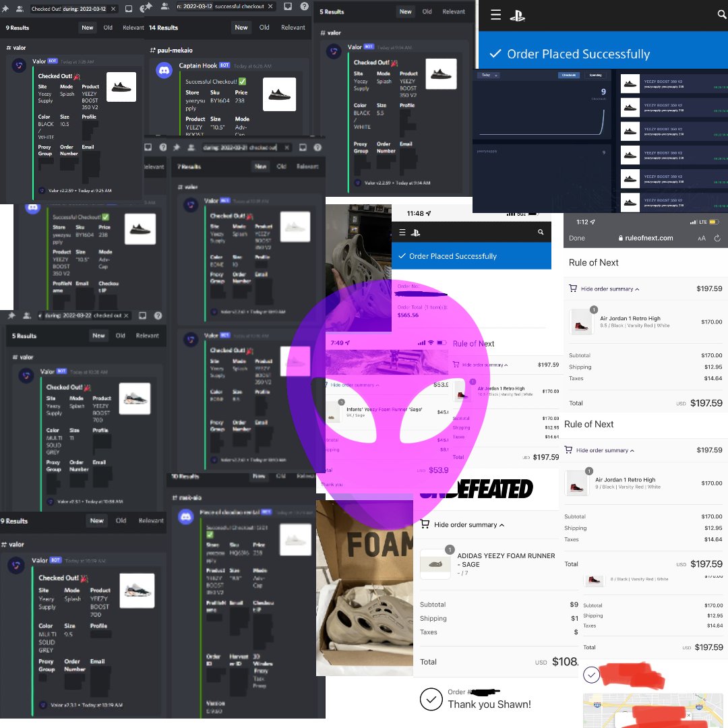728x728 pixels.
Task: Click the Captain Hook bot Discord avatar
Action: coord(164,71)
